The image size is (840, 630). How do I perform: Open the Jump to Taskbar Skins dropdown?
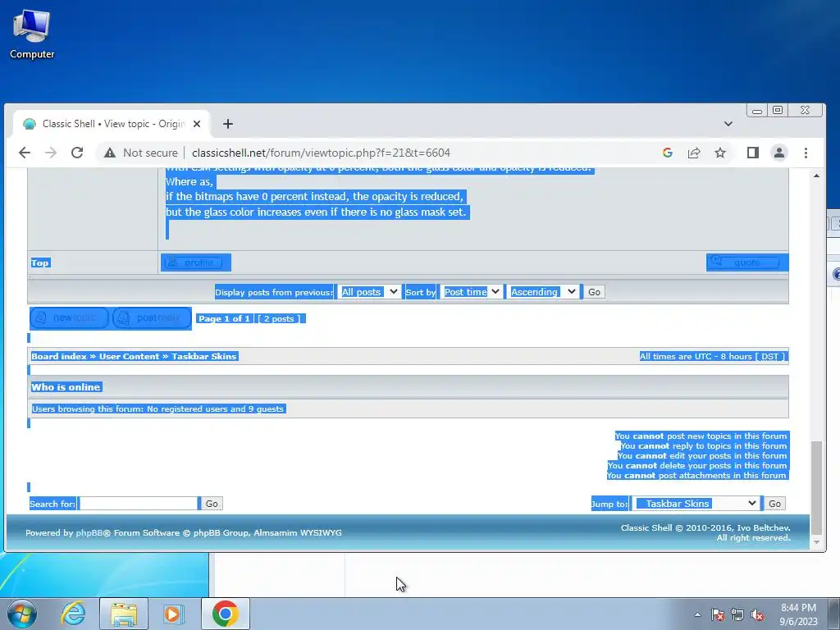[696, 504]
